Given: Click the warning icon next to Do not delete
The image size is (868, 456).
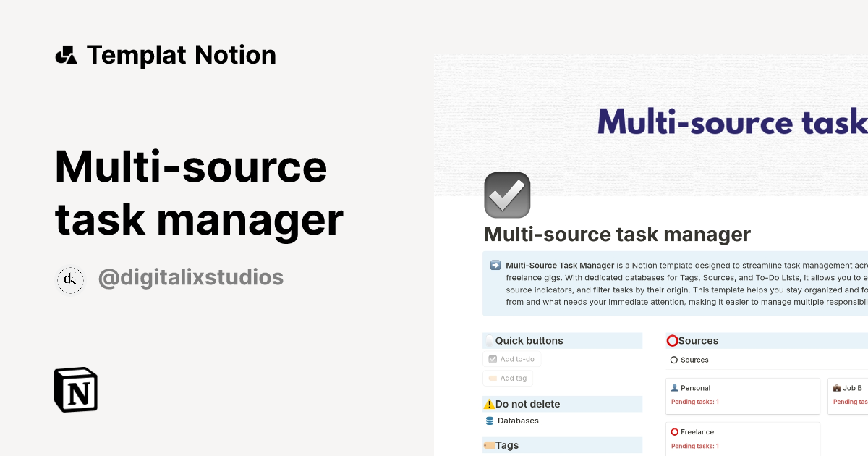Looking at the screenshot, I should coord(489,404).
